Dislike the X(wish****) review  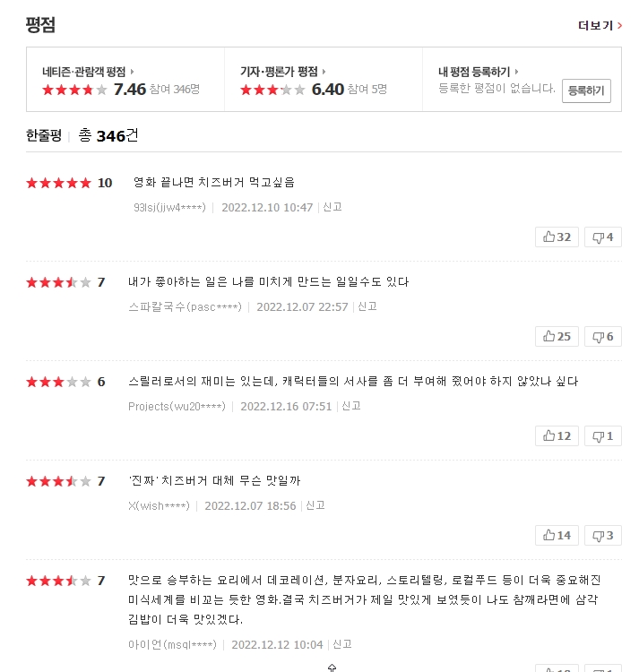tap(602, 536)
